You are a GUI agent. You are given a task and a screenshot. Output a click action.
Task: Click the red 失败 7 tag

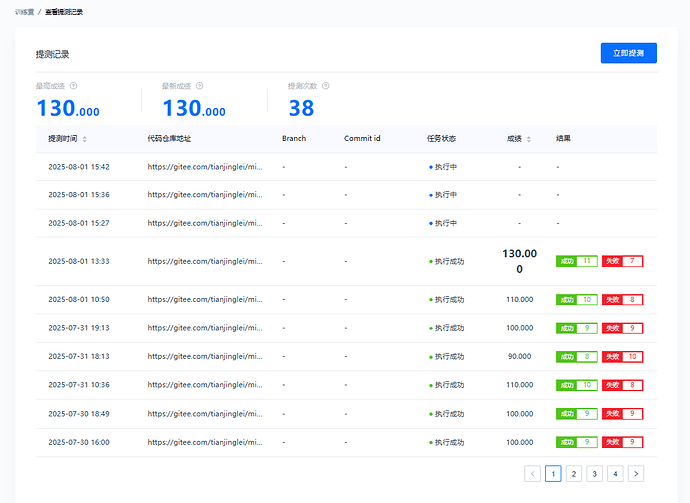[622, 261]
